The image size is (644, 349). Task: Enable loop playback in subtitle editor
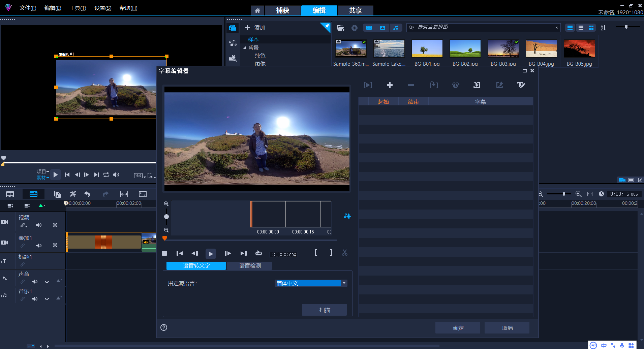click(258, 253)
